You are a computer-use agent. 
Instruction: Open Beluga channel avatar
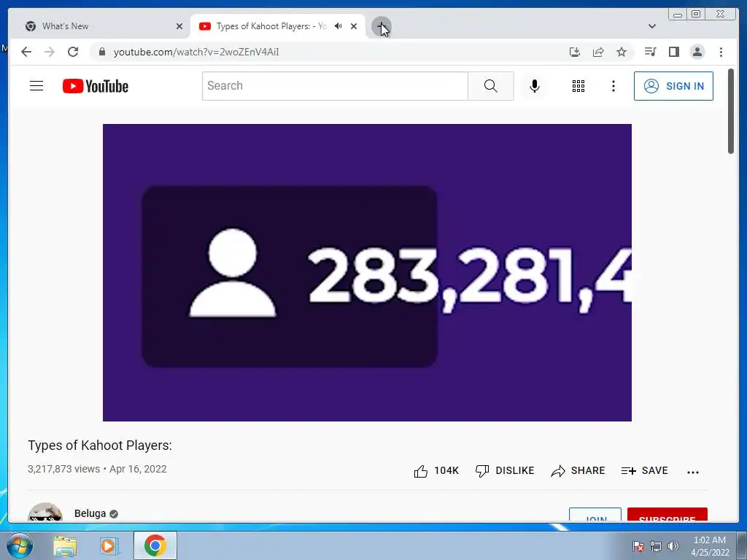pyautogui.click(x=45, y=513)
